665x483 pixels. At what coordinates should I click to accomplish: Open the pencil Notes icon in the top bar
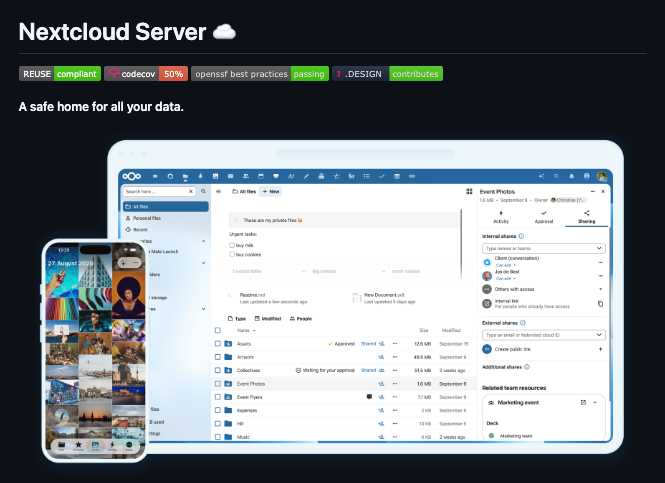[306, 176]
